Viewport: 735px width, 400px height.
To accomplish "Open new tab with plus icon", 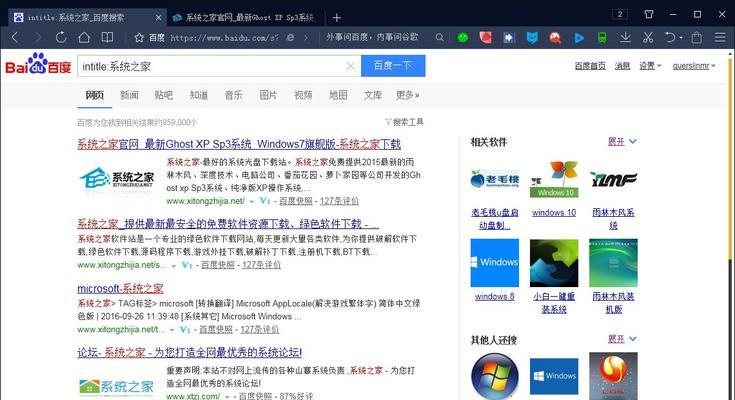I will click(337, 17).
